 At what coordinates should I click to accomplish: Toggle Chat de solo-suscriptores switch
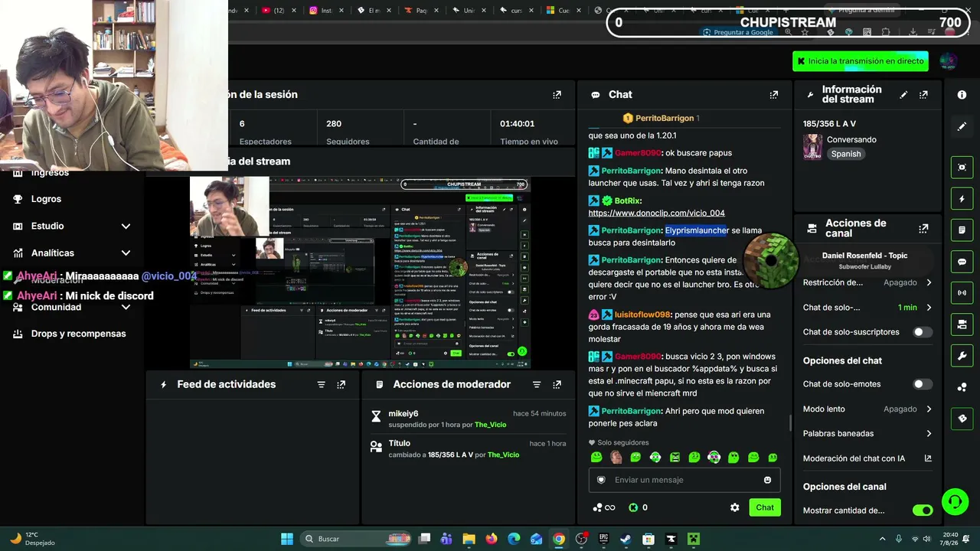(923, 332)
